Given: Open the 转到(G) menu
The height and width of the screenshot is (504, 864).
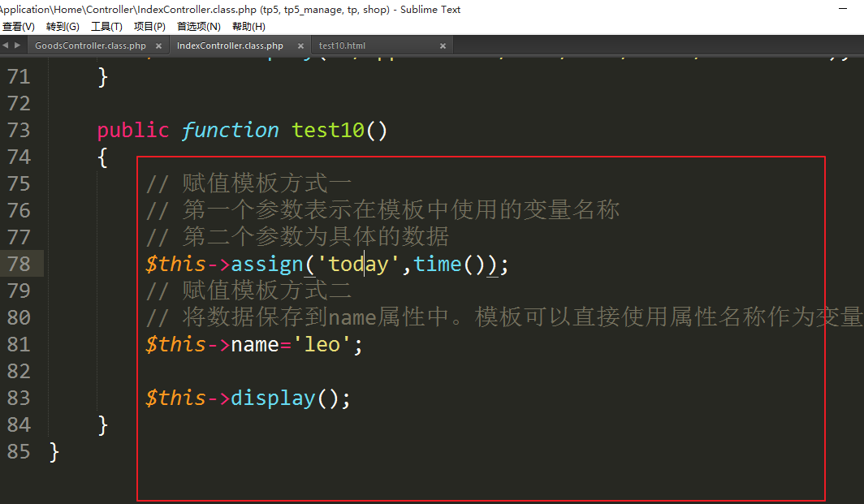Looking at the screenshot, I should coord(63,27).
